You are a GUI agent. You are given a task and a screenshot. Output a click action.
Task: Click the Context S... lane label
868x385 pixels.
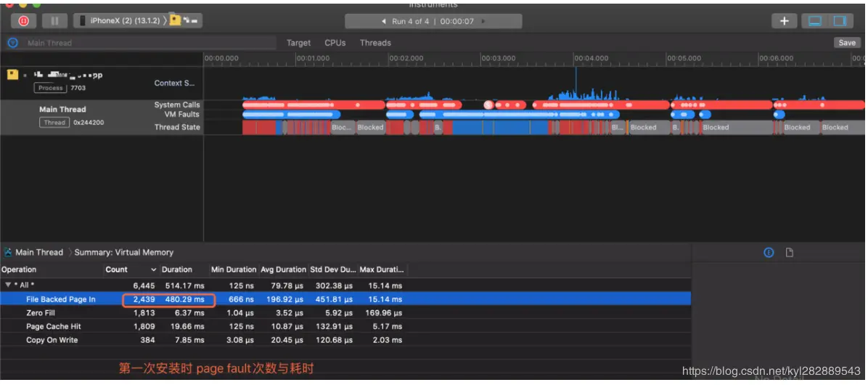[x=174, y=83]
